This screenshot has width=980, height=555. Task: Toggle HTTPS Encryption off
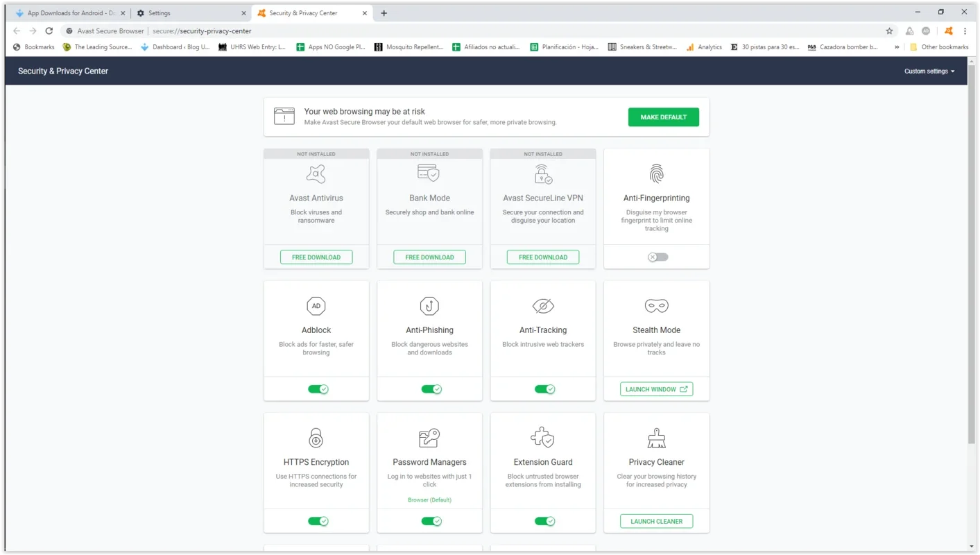318,521
